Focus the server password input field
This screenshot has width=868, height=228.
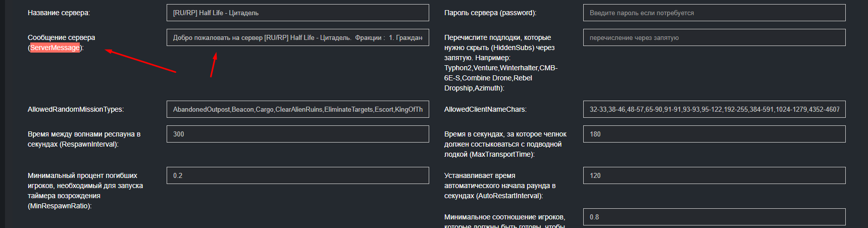[x=714, y=13]
